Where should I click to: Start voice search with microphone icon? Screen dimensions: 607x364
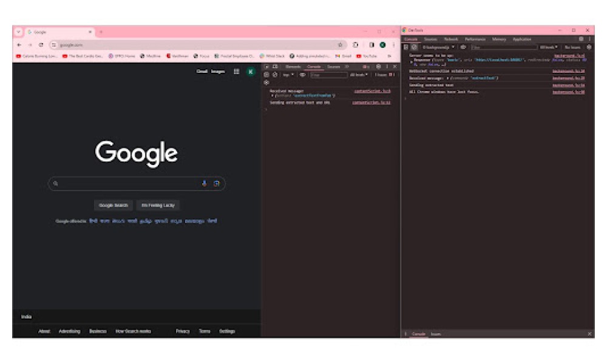[204, 183]
